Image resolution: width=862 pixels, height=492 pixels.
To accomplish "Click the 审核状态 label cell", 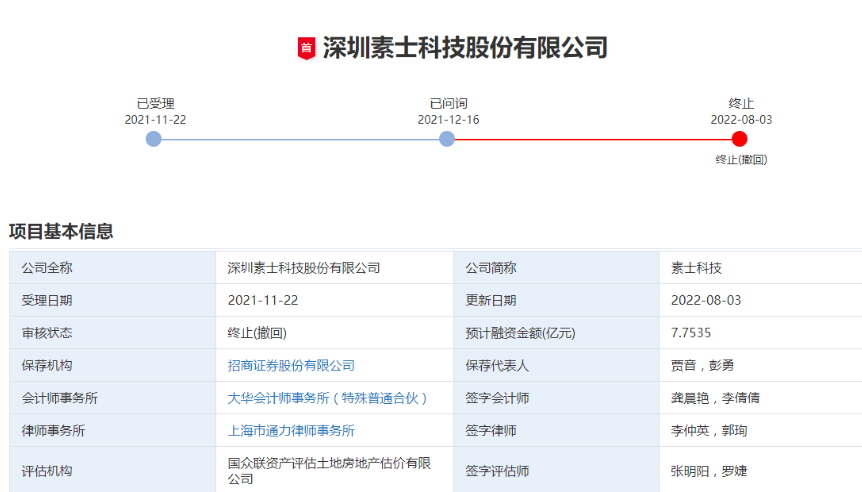I will coord(113,333).
